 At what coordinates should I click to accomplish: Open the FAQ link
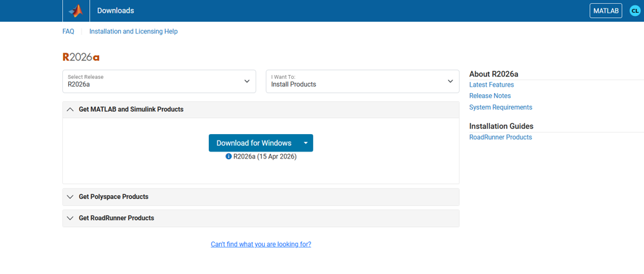tap(68, 31)
